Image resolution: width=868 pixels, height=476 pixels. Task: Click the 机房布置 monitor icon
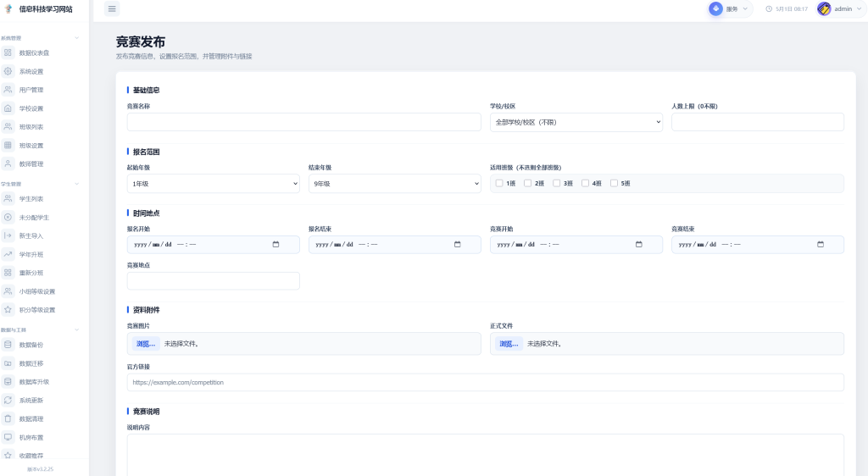8,437
